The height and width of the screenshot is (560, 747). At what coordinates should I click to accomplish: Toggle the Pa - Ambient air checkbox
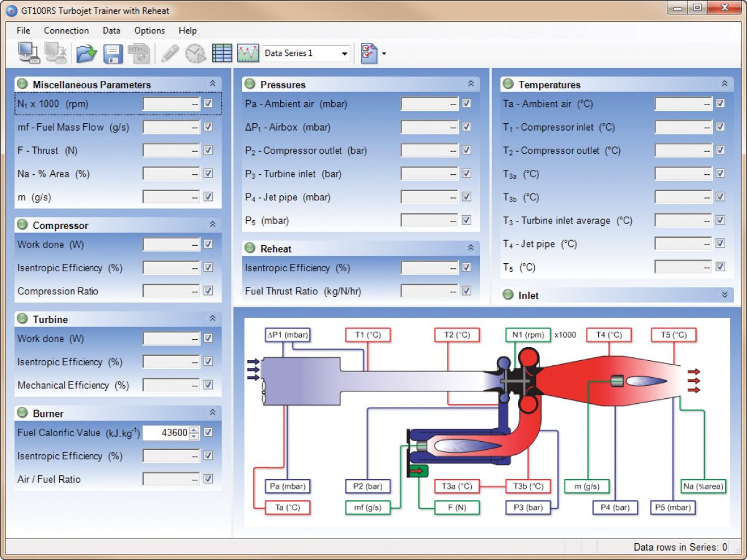(x=466, y=104)
